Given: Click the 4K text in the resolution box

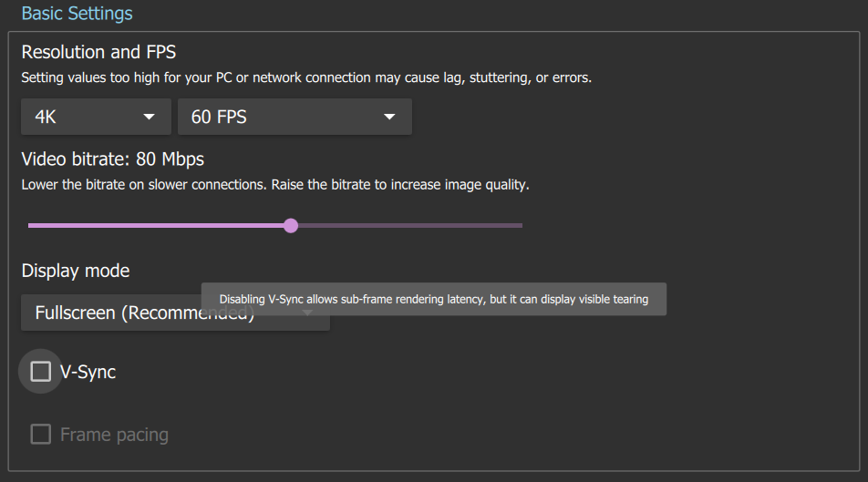Looking at the screenshot, I should click(46, 117).
